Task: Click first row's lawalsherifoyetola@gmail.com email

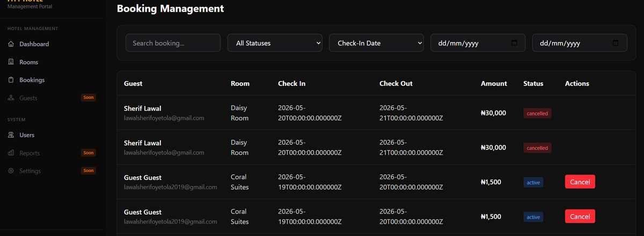Action: (164, 118)
